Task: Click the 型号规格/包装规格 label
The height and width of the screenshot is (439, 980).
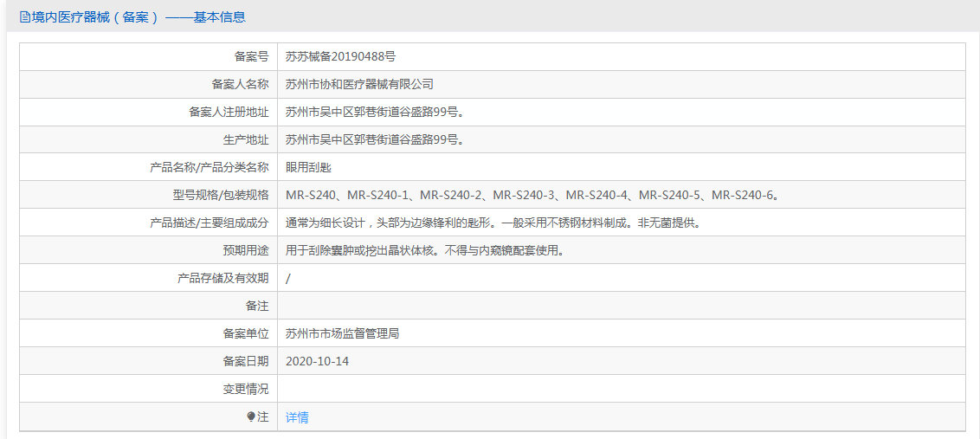Action: (x=221, y=195)
